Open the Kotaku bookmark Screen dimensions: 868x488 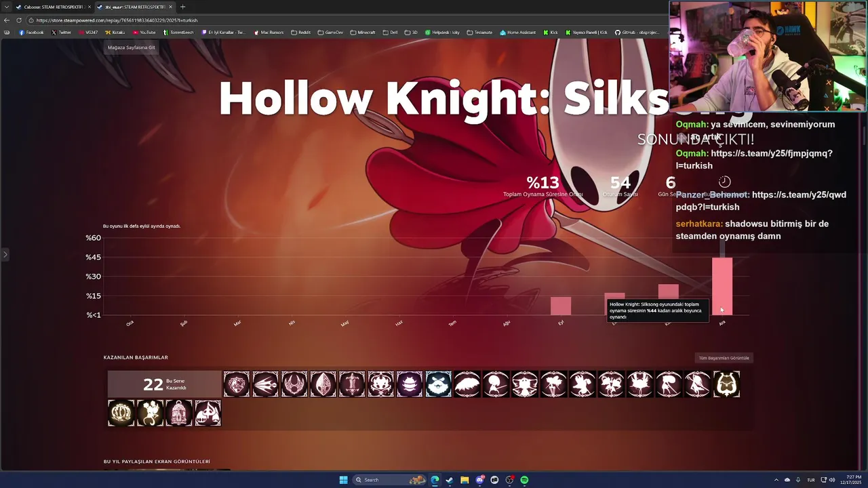pyautogui.click(x=115, y=32)
